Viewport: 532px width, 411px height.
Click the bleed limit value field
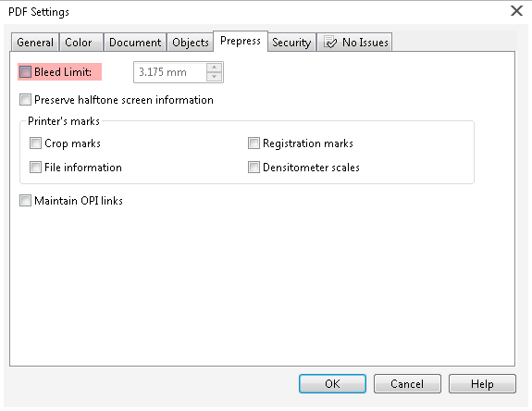coord(170,72)
